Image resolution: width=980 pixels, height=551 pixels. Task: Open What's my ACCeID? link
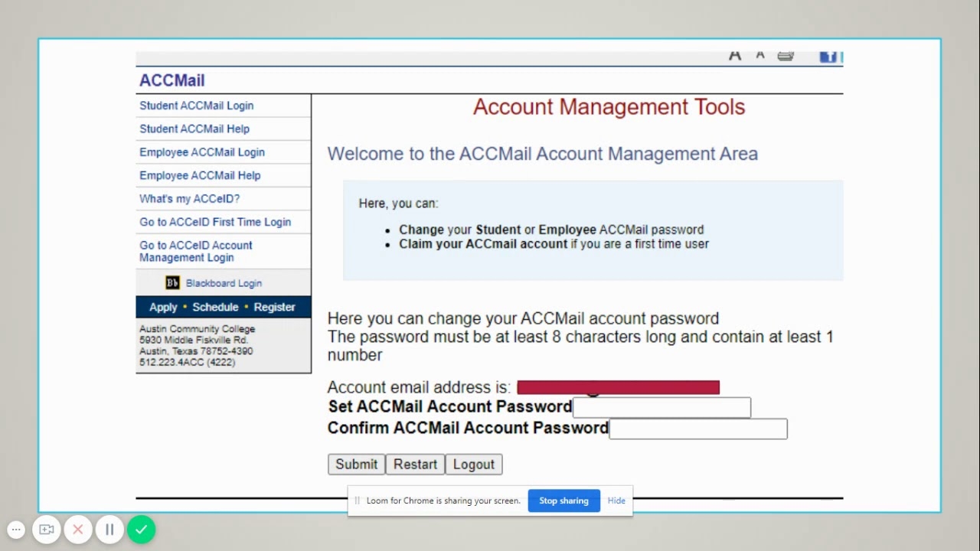point(189,199)
